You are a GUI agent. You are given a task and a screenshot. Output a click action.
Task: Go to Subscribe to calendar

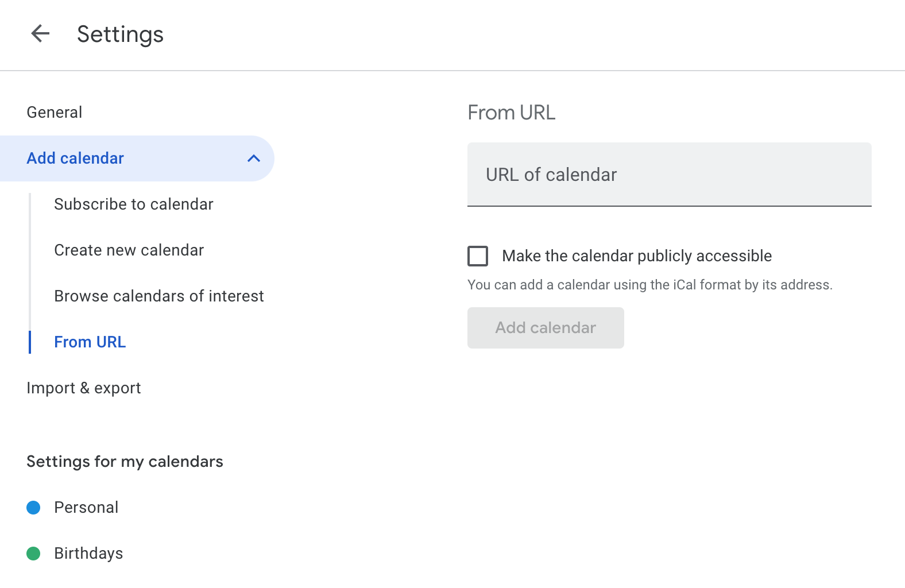click(133, 204)
